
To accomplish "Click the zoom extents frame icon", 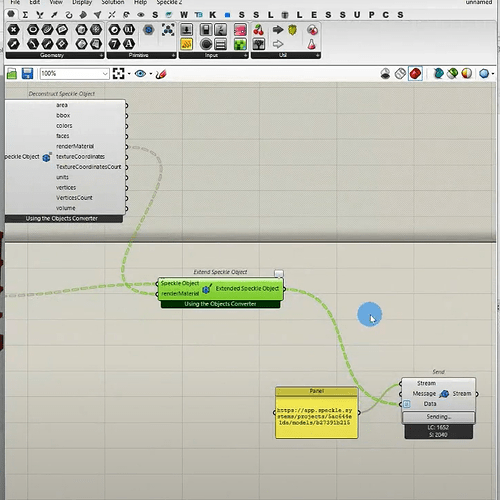I will click(x=118, y=74).
